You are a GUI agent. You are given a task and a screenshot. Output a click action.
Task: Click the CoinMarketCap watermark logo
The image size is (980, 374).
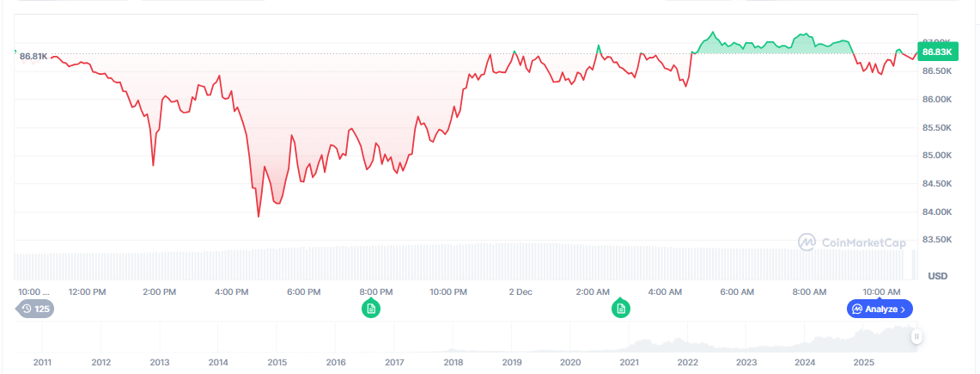point(851,243)
